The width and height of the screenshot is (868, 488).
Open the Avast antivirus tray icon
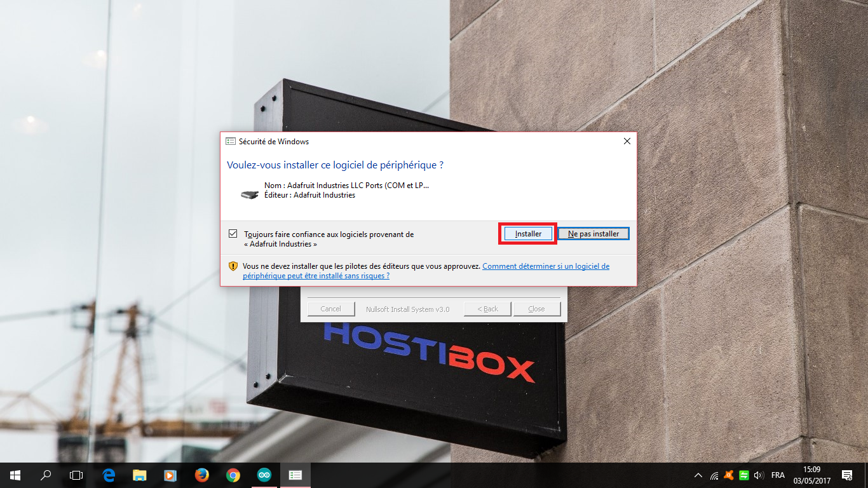pos(729,475)
